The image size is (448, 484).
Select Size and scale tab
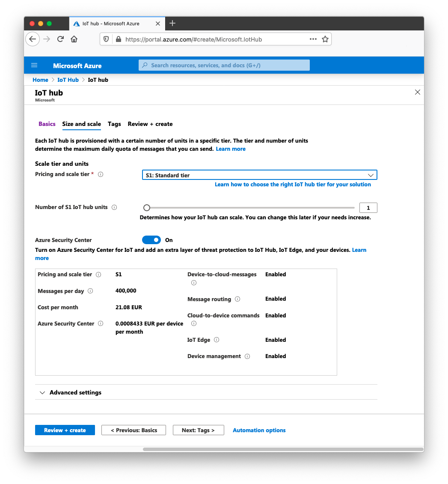[x=81, y=124]
